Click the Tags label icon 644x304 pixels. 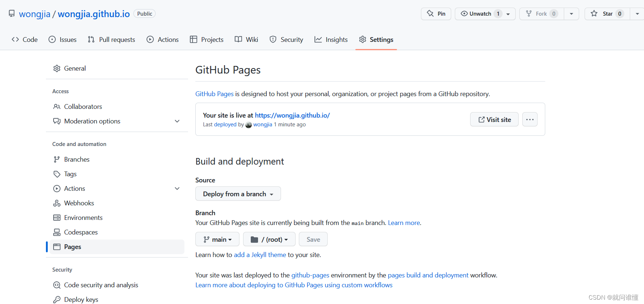[57, 174]
